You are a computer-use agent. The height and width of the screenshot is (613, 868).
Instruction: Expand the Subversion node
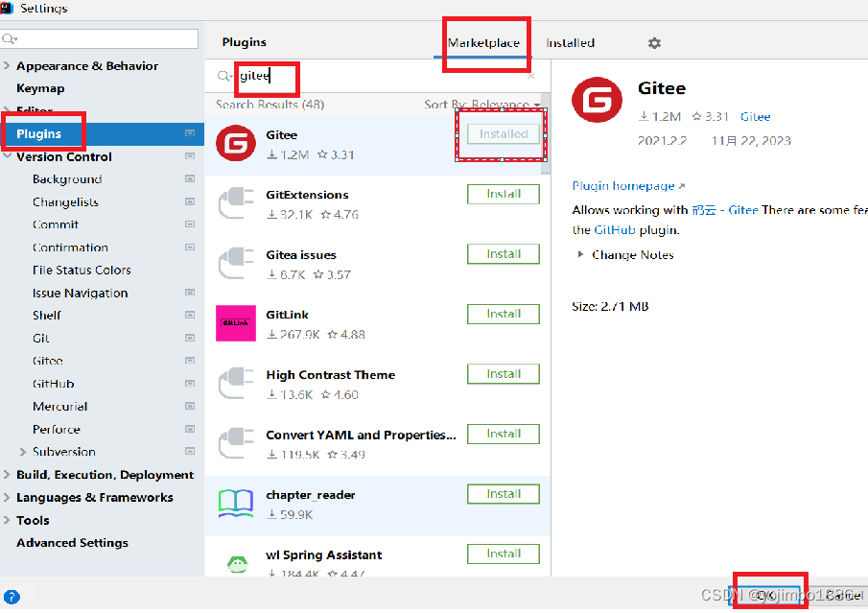tap(23, 452)
